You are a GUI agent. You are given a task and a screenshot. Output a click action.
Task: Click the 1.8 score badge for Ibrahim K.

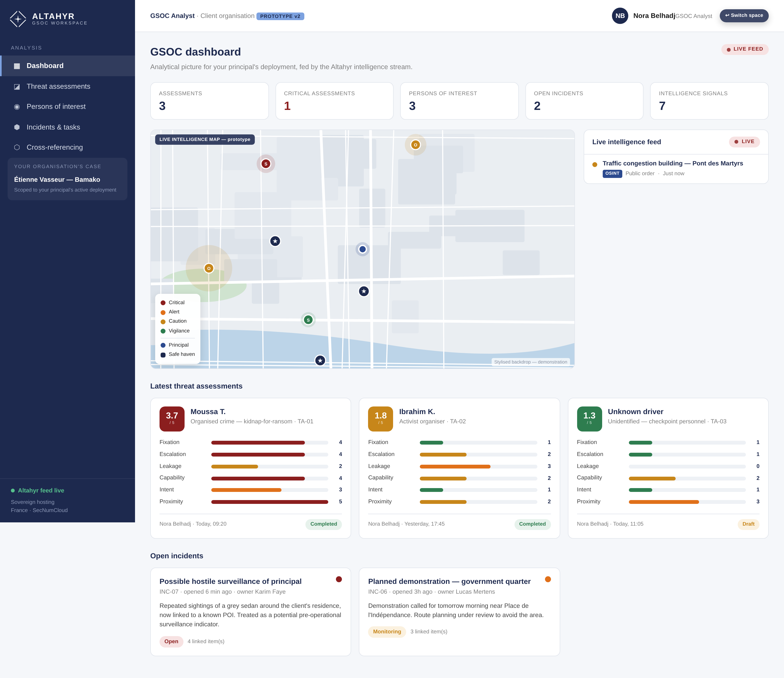coord(381,419)
